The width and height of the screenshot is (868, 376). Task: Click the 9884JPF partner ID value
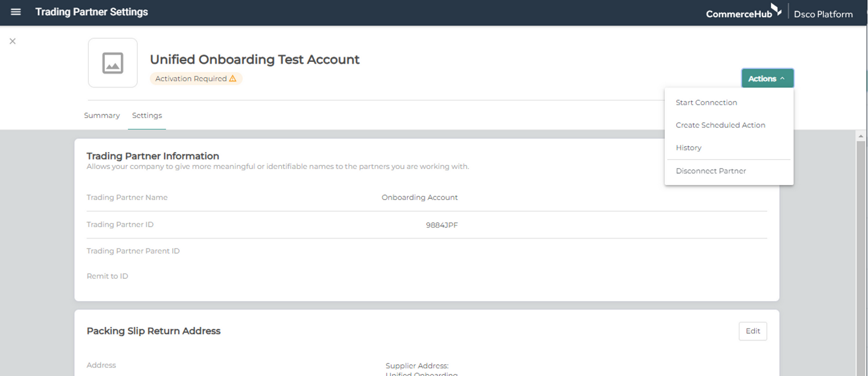(x=441, y=225)
